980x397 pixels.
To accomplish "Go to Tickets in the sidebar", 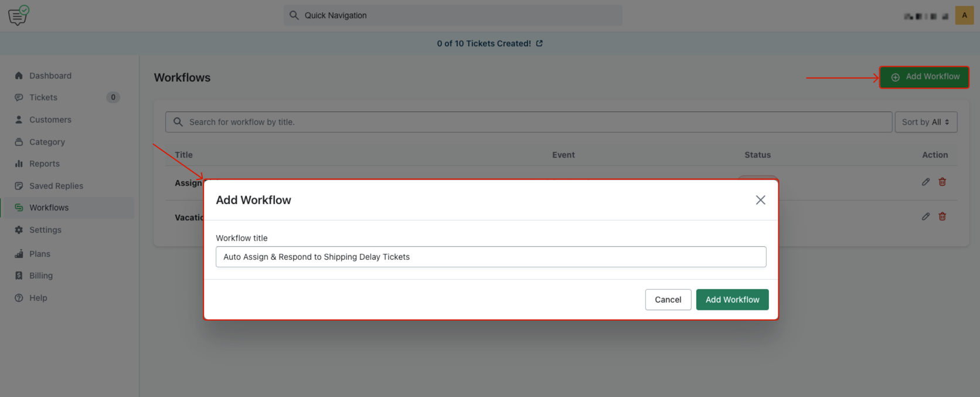I will tap(43, 97).
